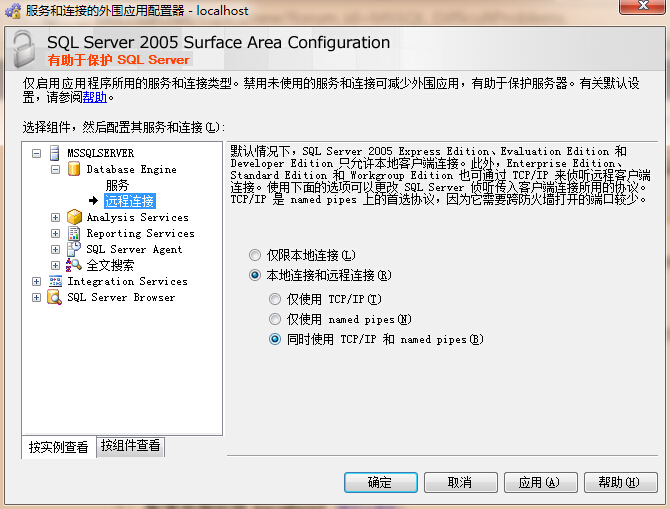This screenshot has width=670, height=509.
Task: Click the 应用(A) button
Action: point(541,483)
